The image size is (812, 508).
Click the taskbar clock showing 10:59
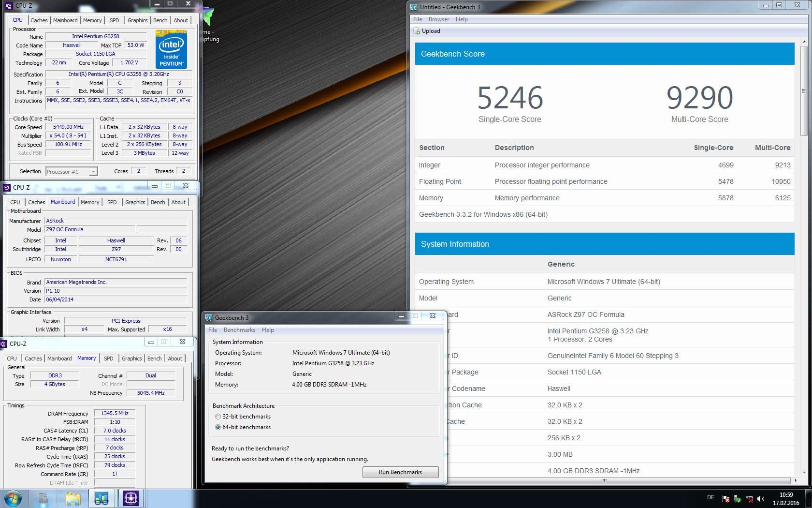coord(786,499)
